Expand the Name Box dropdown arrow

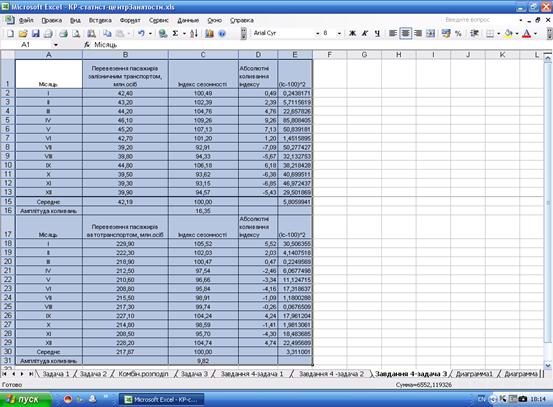(x=56, y=45)
